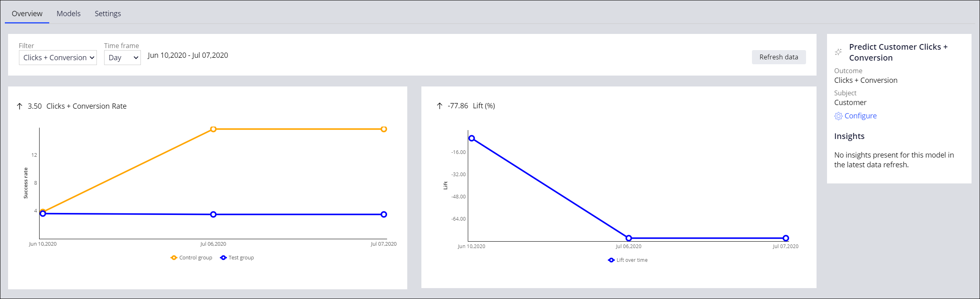Click the Control group point at Jul 07
This screenshot has height=299, width=980.
tap(384, 129)
